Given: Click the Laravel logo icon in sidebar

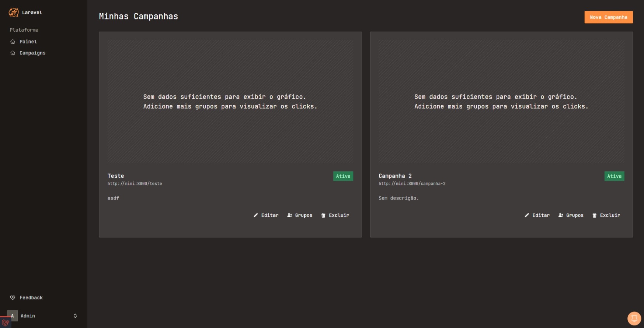Looking at the screenshot, I should (14, 12).
